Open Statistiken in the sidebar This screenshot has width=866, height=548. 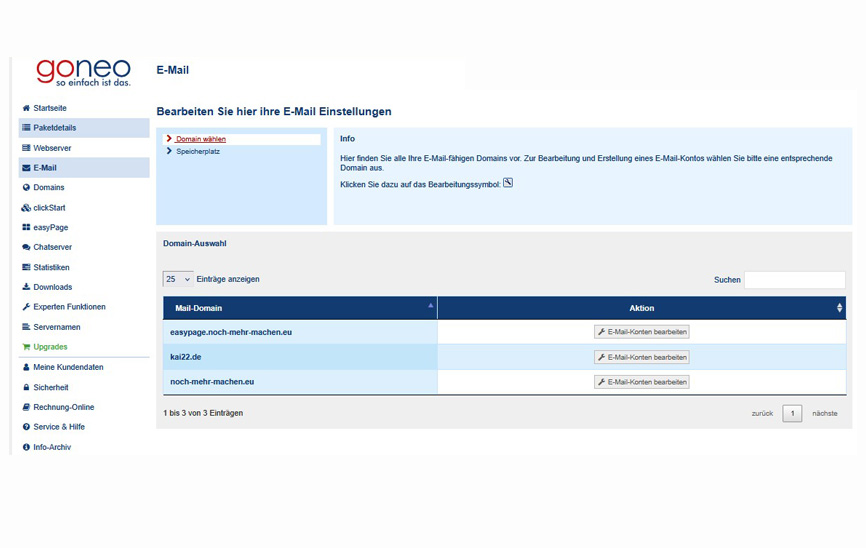pyautogui.click(x=51, y=267)
